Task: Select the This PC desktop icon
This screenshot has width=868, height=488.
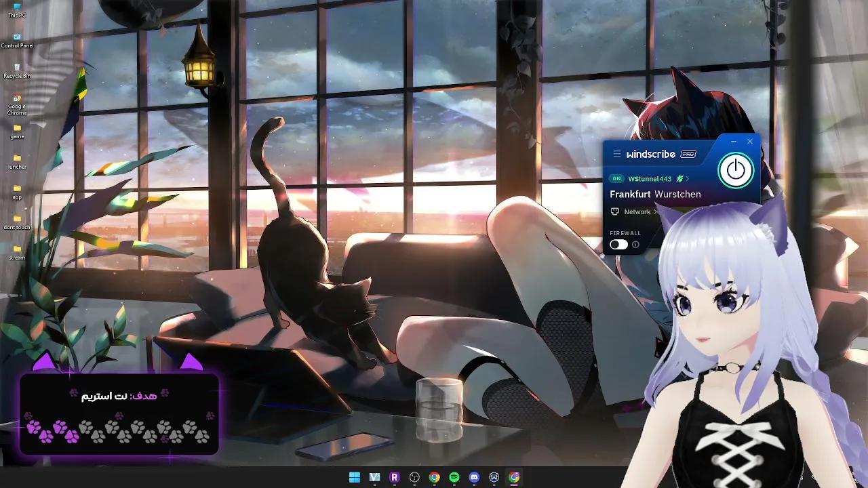Action: click(x=17, y=10)
